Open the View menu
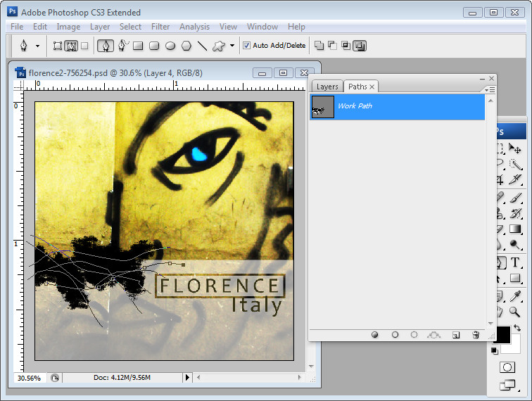 pos(228,27)
